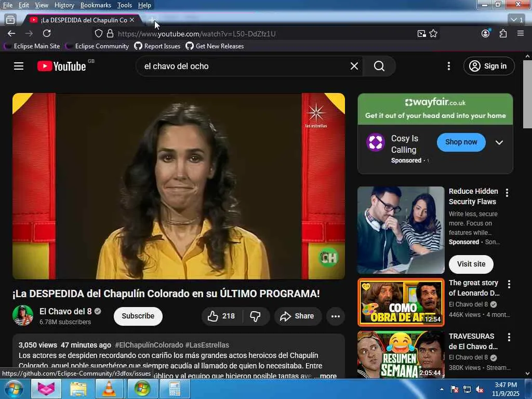Open the File menu
This screenshot has width=532, height=399.
(x=7, y=5)
